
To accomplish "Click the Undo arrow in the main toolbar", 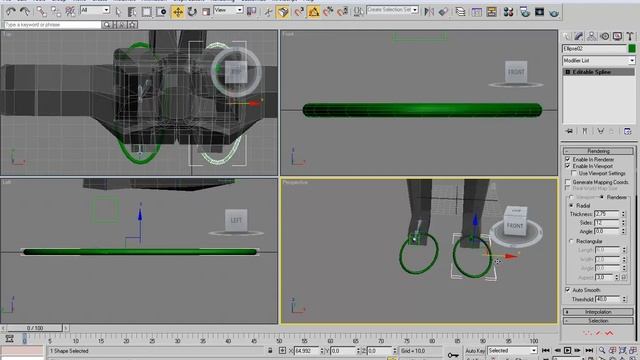I will (x=11, y=11).
